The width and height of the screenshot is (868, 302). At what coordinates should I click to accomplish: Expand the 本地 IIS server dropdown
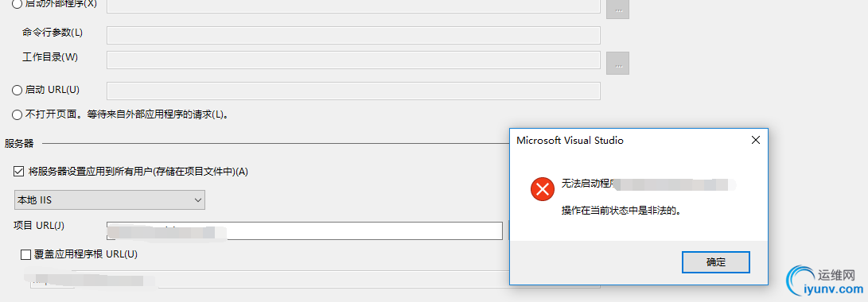point(110,199)
